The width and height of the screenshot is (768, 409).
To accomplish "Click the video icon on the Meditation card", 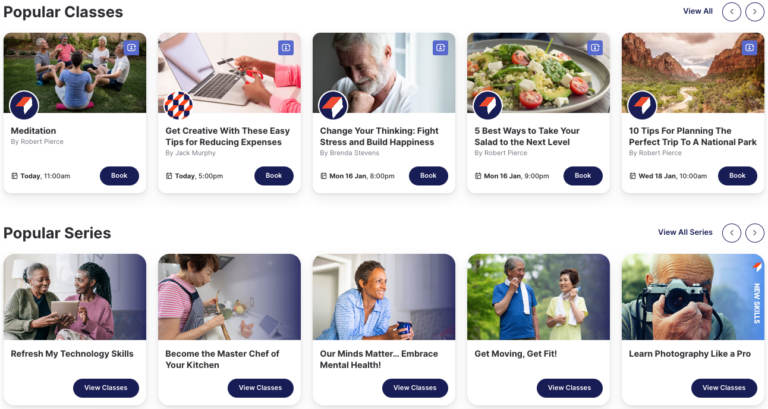I will click(131, 48).
